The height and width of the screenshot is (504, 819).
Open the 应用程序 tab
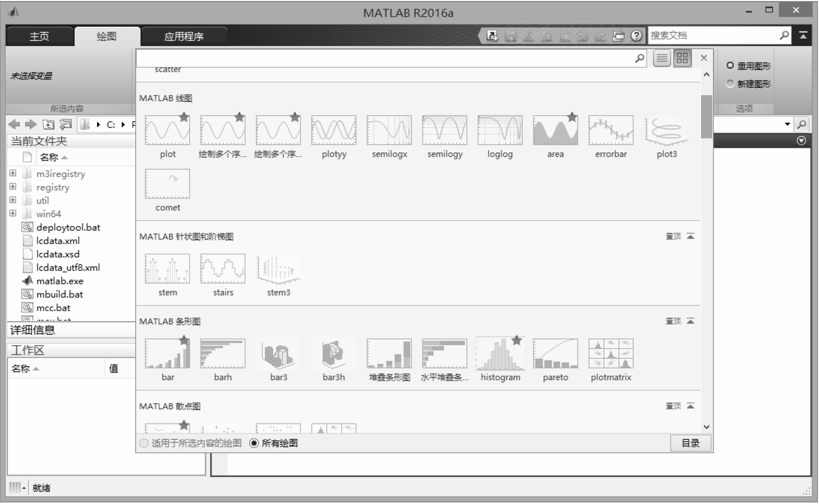pyautogui.click(x=184, y=37)
